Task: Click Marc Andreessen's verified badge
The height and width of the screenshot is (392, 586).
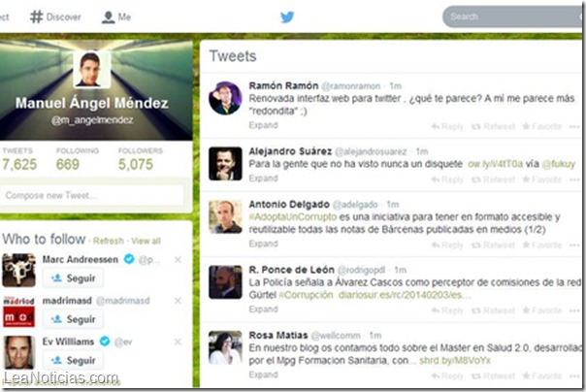Action: (x=129, y=259)
